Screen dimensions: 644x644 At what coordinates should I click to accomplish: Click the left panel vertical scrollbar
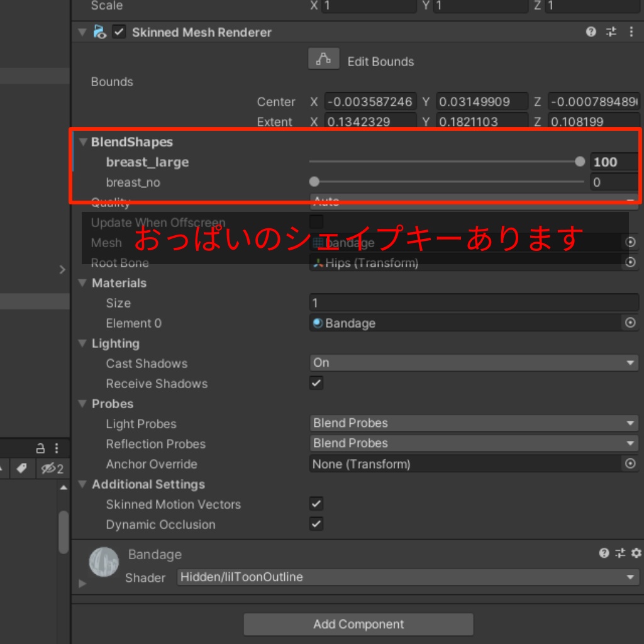pyautogui.click(x=64, y=532)
